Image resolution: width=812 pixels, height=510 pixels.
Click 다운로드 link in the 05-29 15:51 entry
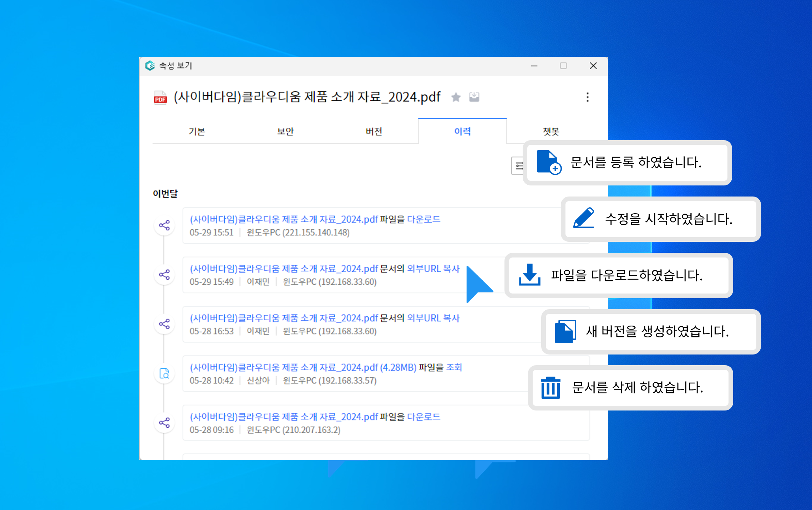pos(423,219)
